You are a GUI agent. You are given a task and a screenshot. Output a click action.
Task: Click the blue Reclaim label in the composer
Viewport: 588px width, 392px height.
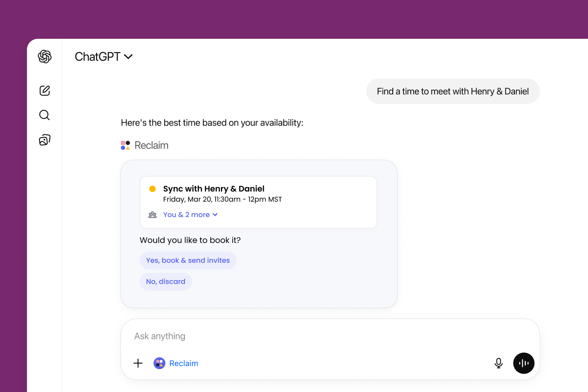pos(184,363)
